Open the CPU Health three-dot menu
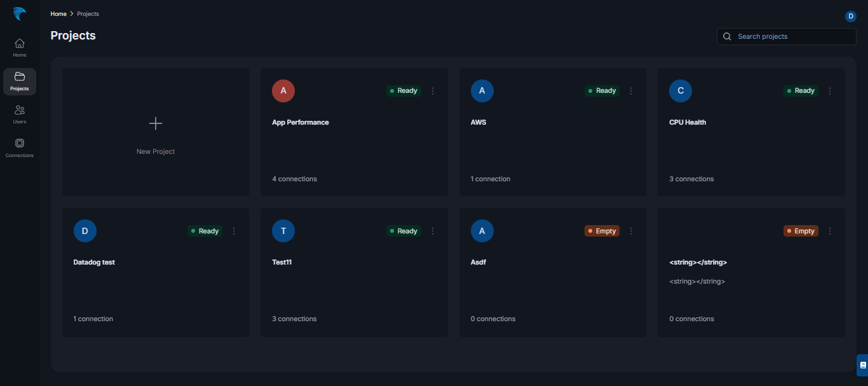The image size is (868, 386). pyautogui.click(x=829, y=91)
